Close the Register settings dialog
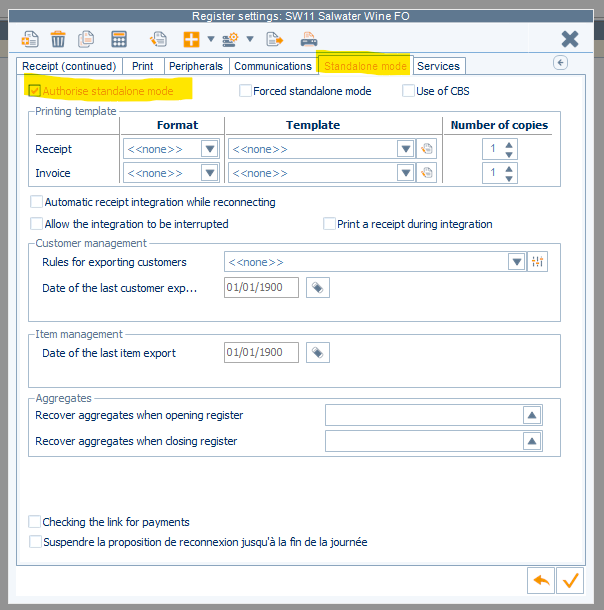The width and height of the screenshot is (604, 610). (570, 39)
